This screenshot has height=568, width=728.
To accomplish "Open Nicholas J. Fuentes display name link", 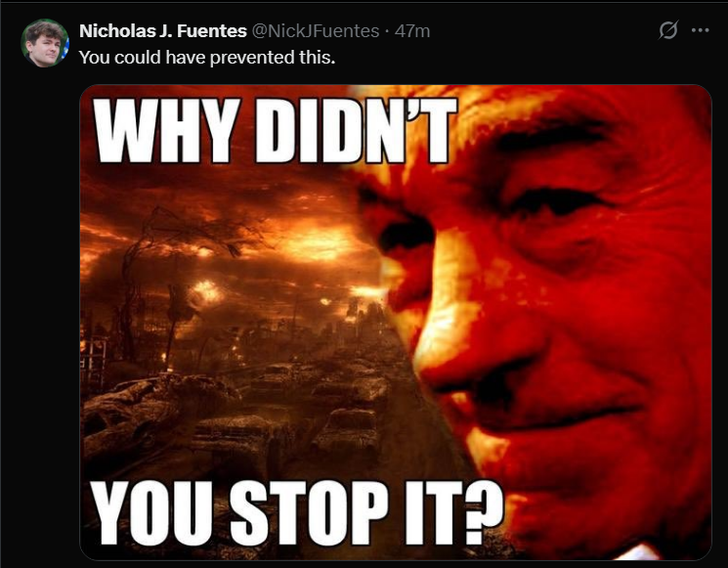I will click(163, 31).
